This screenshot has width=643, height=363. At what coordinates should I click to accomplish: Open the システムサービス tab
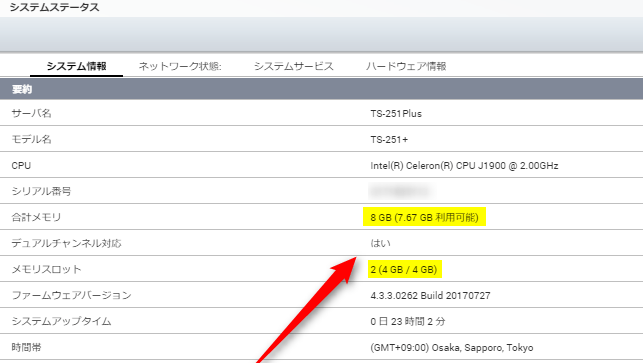pos(294,66)
